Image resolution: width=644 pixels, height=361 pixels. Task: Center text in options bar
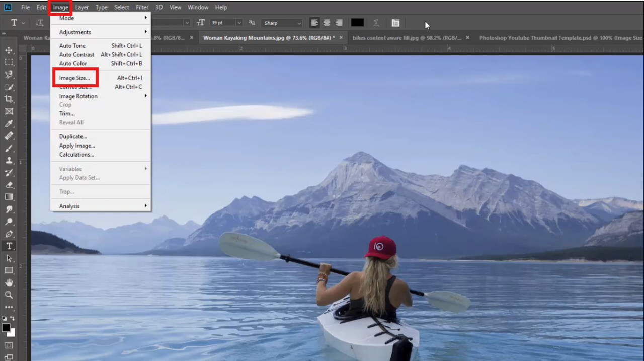[327, 23]
